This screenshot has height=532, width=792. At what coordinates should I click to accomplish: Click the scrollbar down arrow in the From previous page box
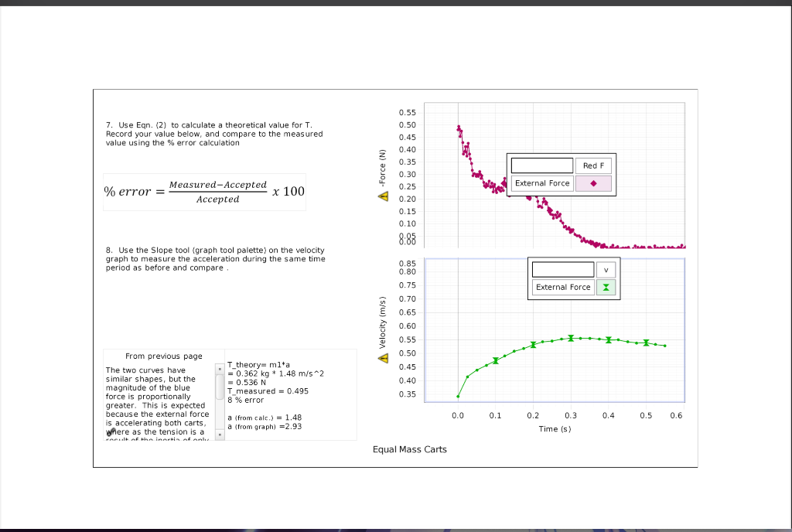click(x=220, y=434)
